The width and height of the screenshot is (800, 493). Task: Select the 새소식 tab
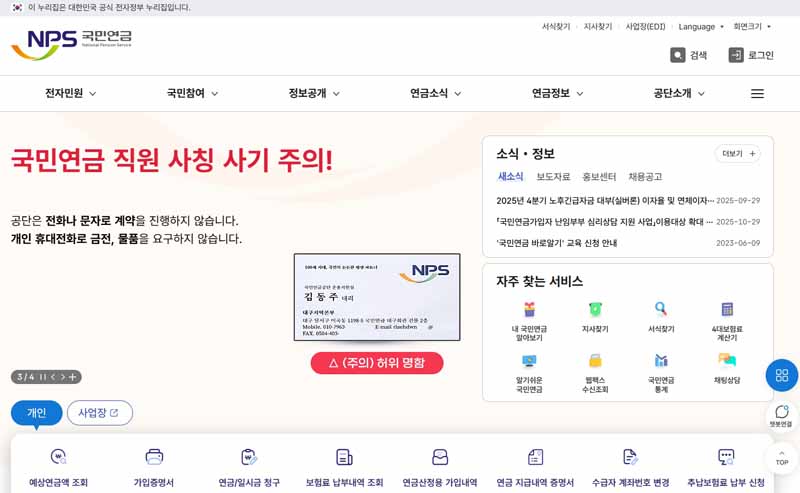pyautogui.click(x=510, y=177)
